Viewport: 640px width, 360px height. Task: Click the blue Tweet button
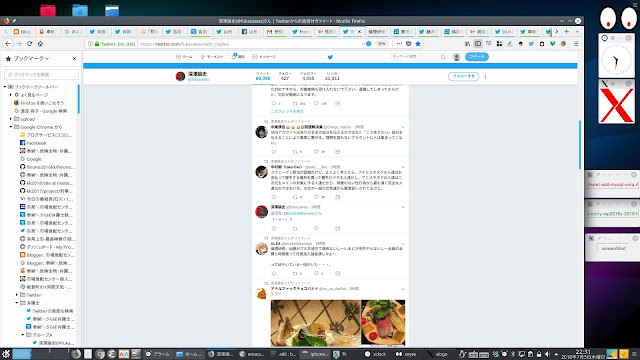477,57
